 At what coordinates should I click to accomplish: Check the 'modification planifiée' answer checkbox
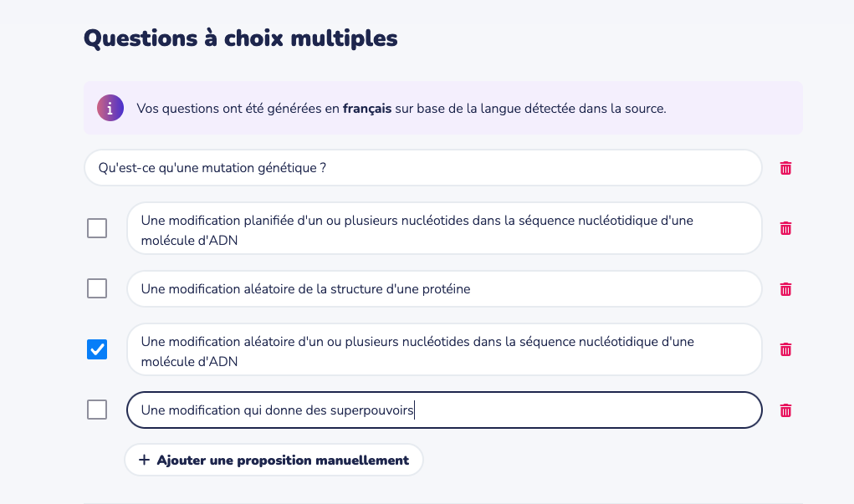pyautogui.click(x=97, y=228)
